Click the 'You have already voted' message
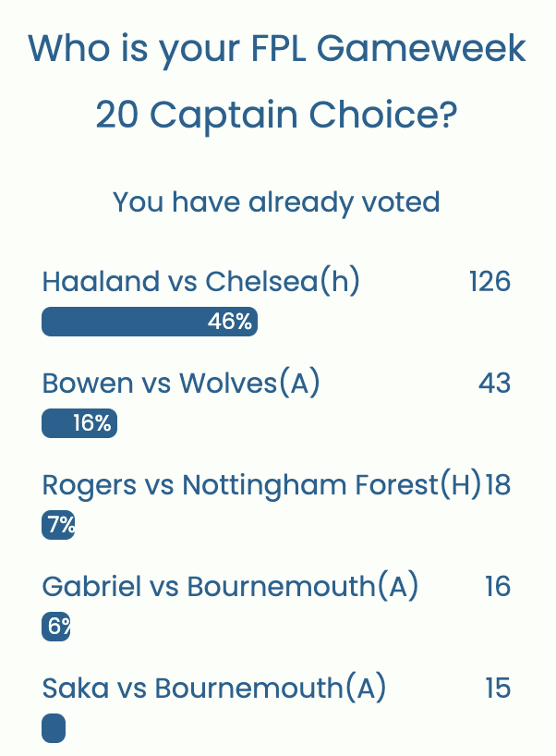The height and width of the screenshot is (756, 556). pyautogui.click(x=277, y=202)
